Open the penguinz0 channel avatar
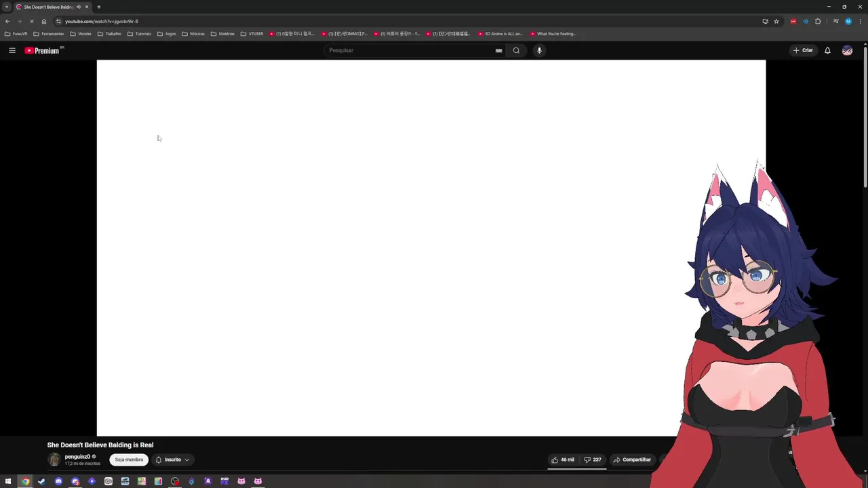This screenshot has width=868, height=488. (54, 460)
